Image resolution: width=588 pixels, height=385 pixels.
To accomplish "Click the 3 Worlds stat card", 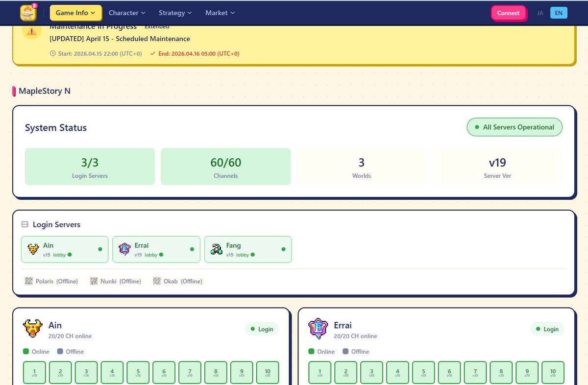I will click(362, 167).
